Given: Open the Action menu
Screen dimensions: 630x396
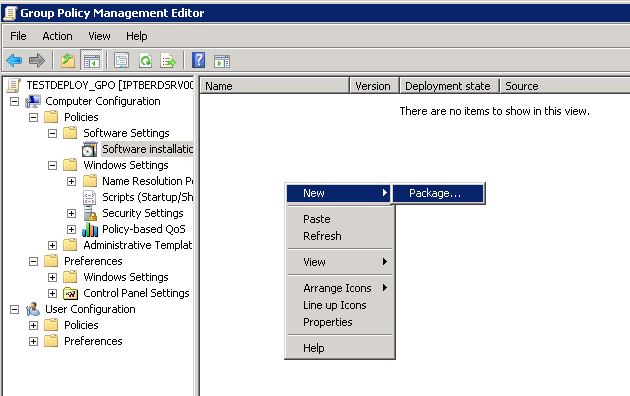Looking at the screenshot, I should pos(57,36).
